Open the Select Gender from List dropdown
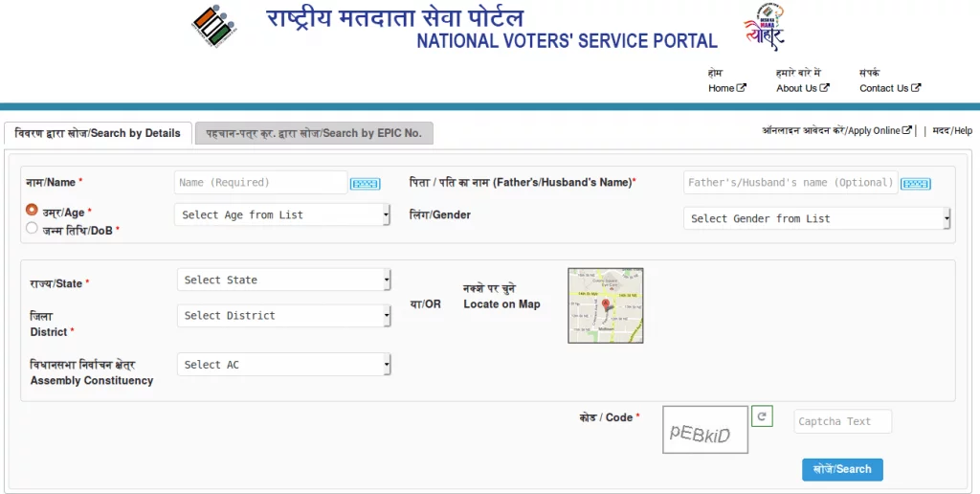This screenshot has height=494, width=980. coord(816,219)
